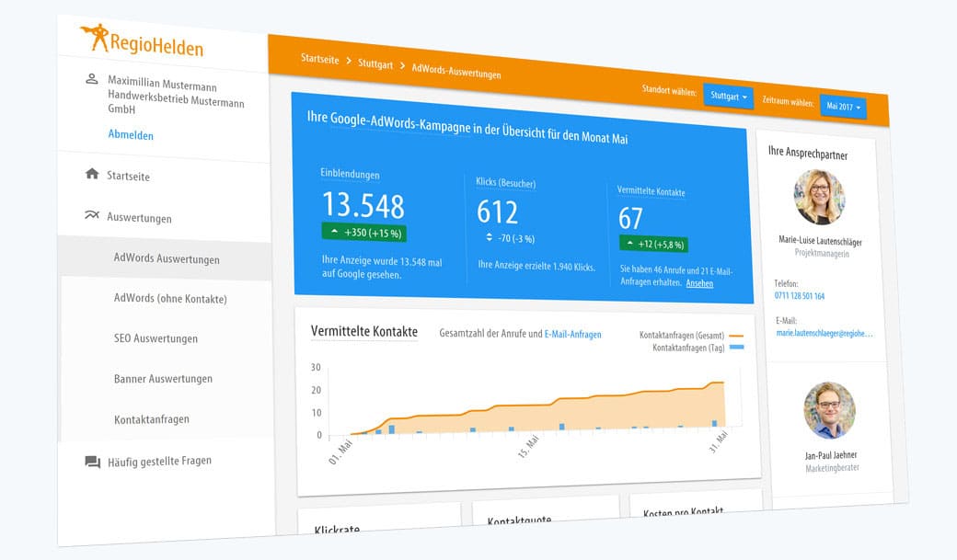This screenshot has height=560, width=957.
Task: Click the blue Kontaktanfragen (Tag) legend marker
Action: (x=737, y=347)
